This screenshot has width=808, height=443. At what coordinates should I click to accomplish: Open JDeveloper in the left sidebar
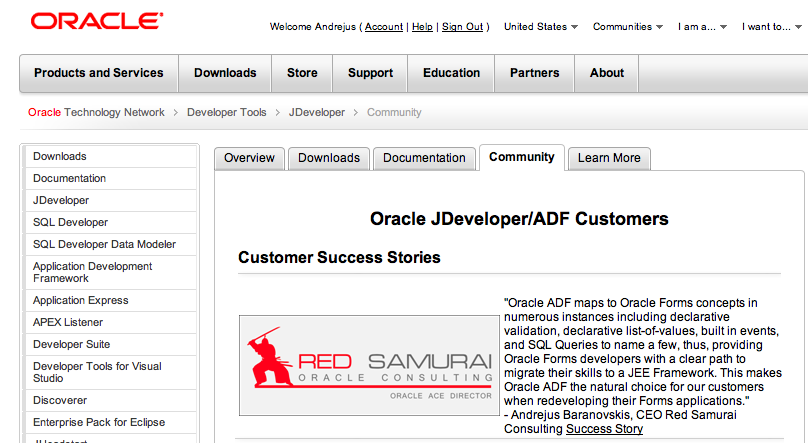coord(110,200)
